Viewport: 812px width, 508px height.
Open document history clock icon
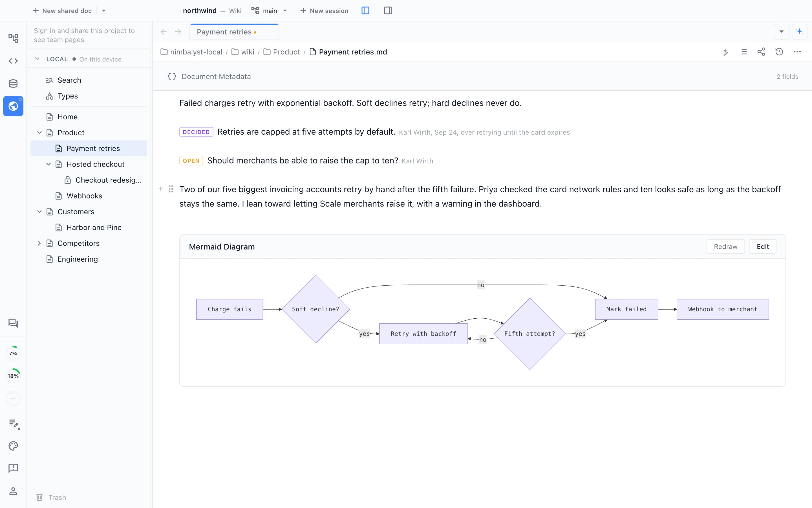(x=779, y=52)
